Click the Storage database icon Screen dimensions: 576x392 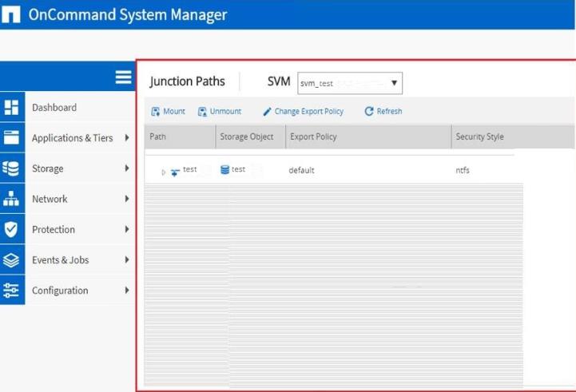tap(11, 168)
